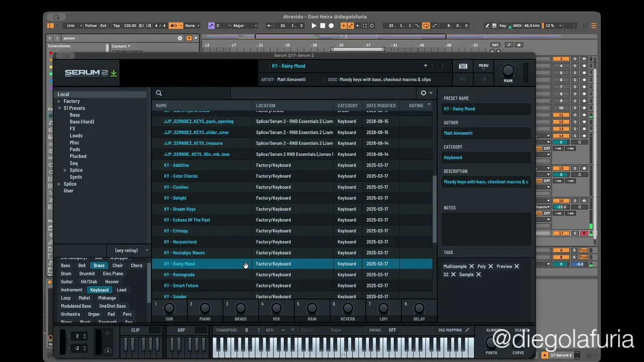This screenshot has width=644, height=362.
Task: Select the Bass (Hard) folder
Action: point(82,122)
